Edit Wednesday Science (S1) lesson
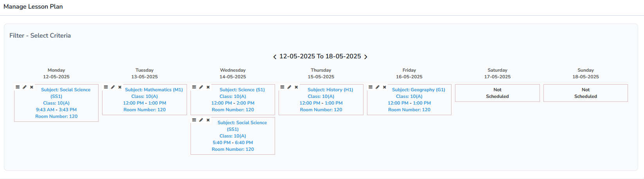 point(201,87)
